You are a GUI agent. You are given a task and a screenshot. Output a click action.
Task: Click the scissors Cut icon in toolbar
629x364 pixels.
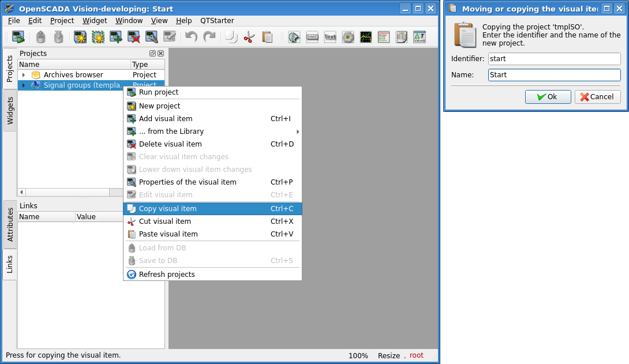coord(249,37)
